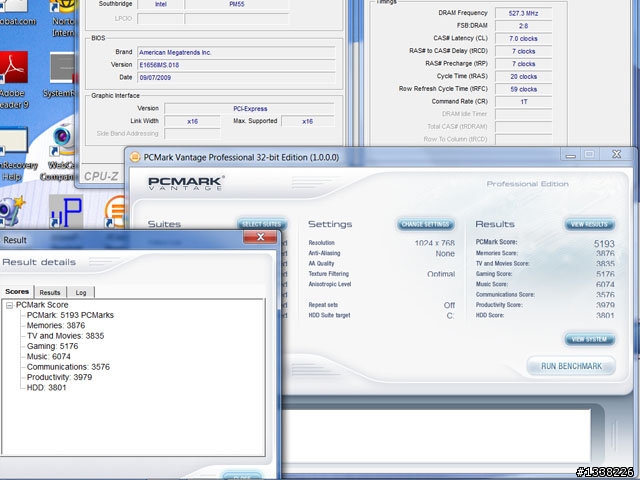Viewport: 640px width, 480px height.
Task: Click the PCMark Score 5193 result value
Action: 604,243
